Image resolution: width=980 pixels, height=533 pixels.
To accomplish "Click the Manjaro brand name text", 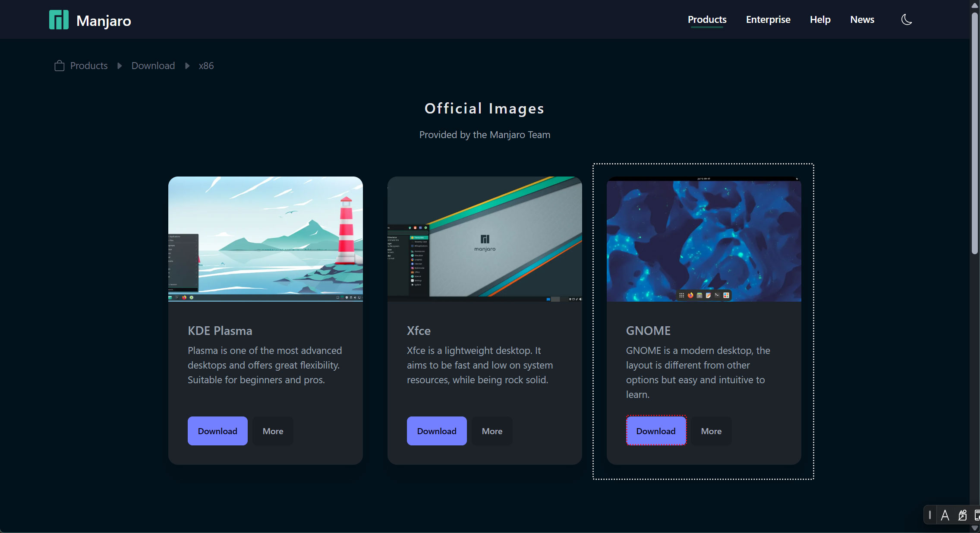I will pos(104,21).
